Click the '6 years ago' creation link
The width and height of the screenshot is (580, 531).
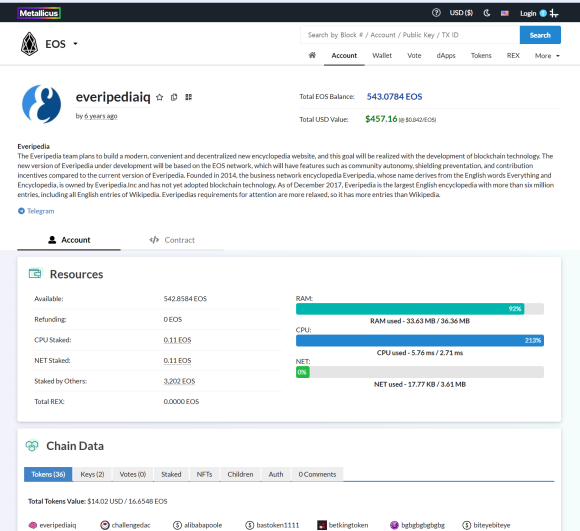click(x=101, y=116)
